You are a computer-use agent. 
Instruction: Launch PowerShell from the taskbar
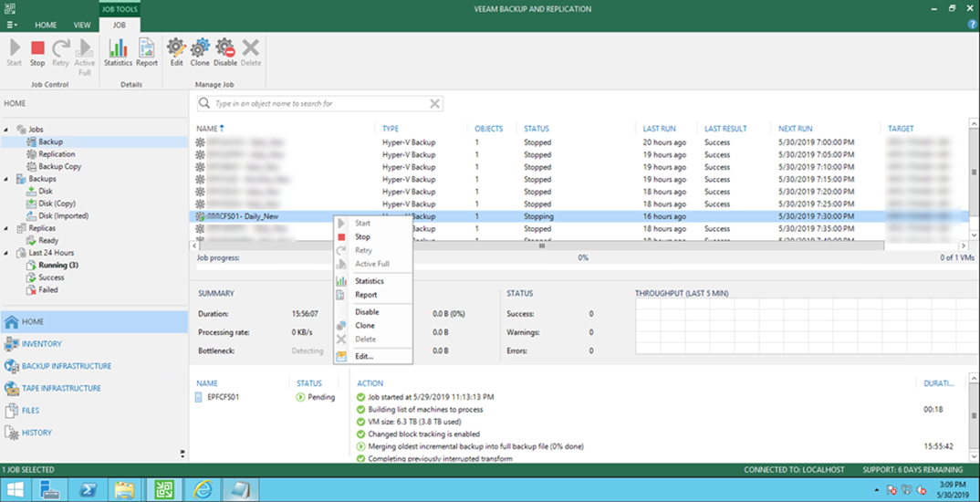pyautogui.click(x=89, y=489)
